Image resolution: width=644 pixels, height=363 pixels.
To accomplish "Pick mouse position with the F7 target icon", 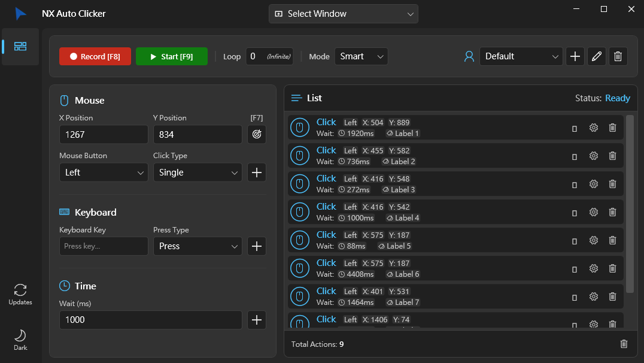I will click(257, 134).
